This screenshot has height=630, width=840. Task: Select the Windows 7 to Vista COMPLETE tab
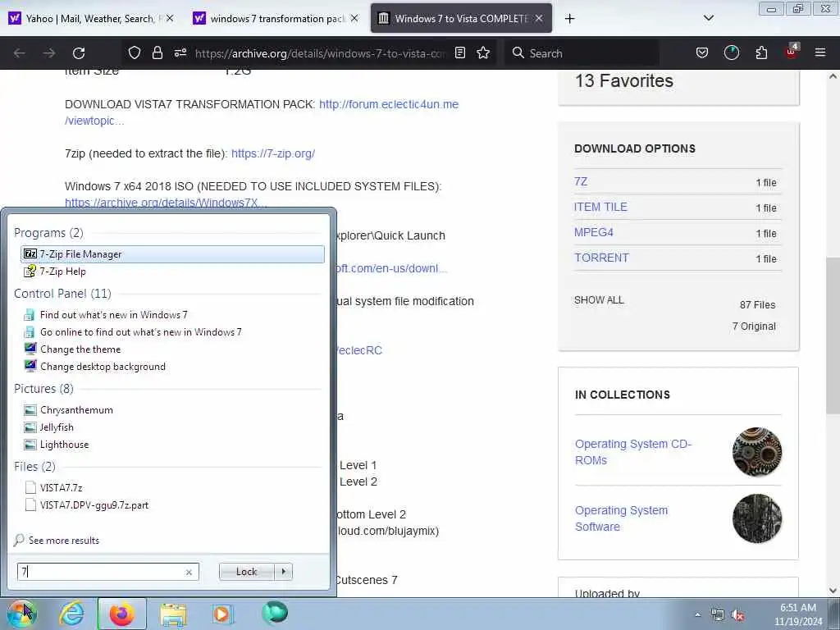point(461,18)
